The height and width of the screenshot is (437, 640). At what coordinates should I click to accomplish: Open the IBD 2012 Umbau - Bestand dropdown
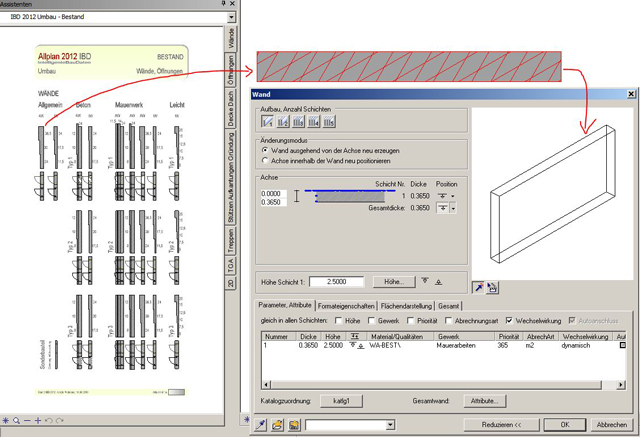232,17
